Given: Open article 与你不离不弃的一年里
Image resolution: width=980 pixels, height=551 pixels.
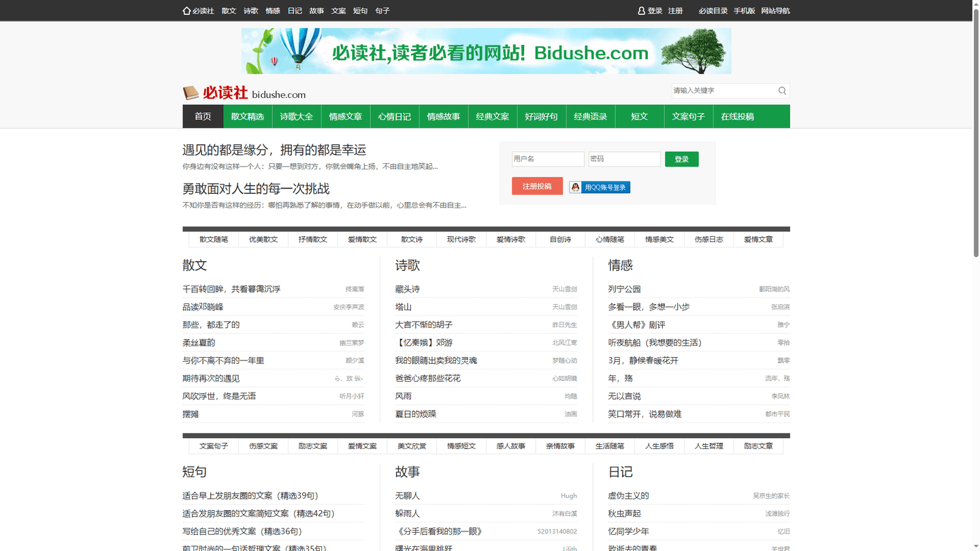Looking at the screenshot, I should (x=223, y=361).
